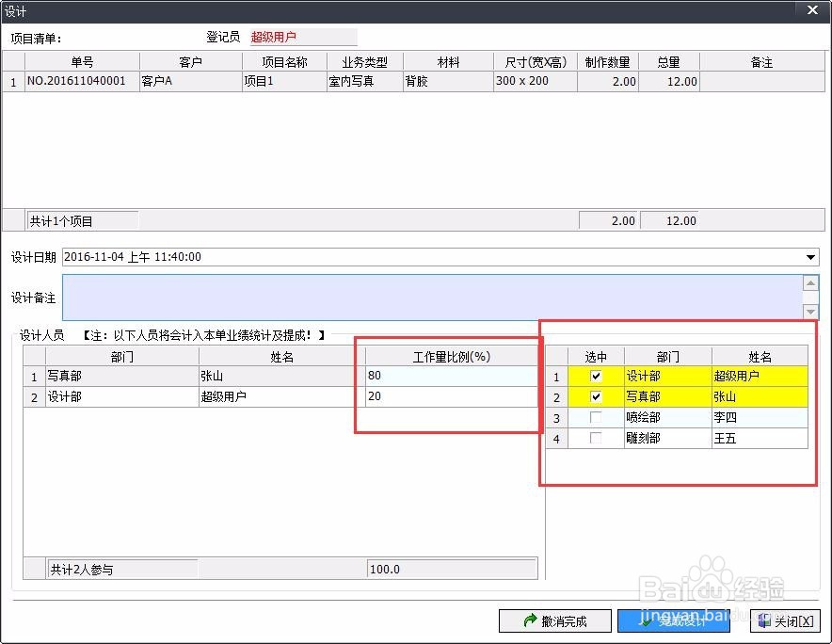Click the 超级用户 registrar label at top
The width and height of the screenshot is (832, 644).
[272, 37]
